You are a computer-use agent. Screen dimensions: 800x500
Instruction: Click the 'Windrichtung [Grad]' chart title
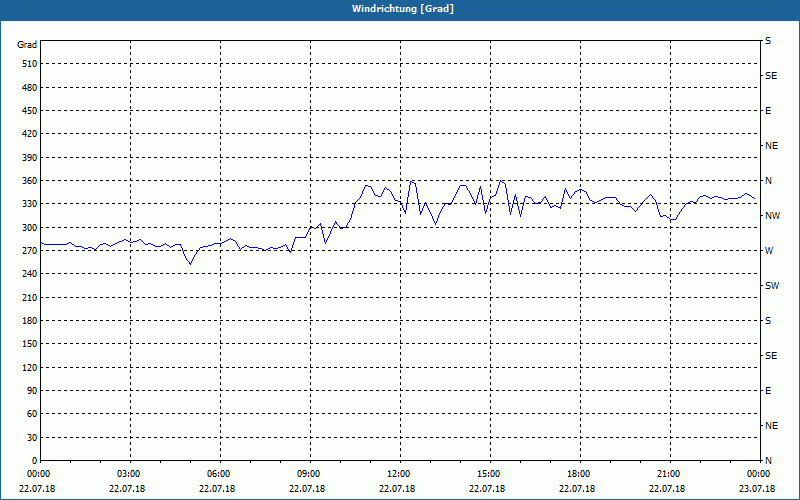403,9
